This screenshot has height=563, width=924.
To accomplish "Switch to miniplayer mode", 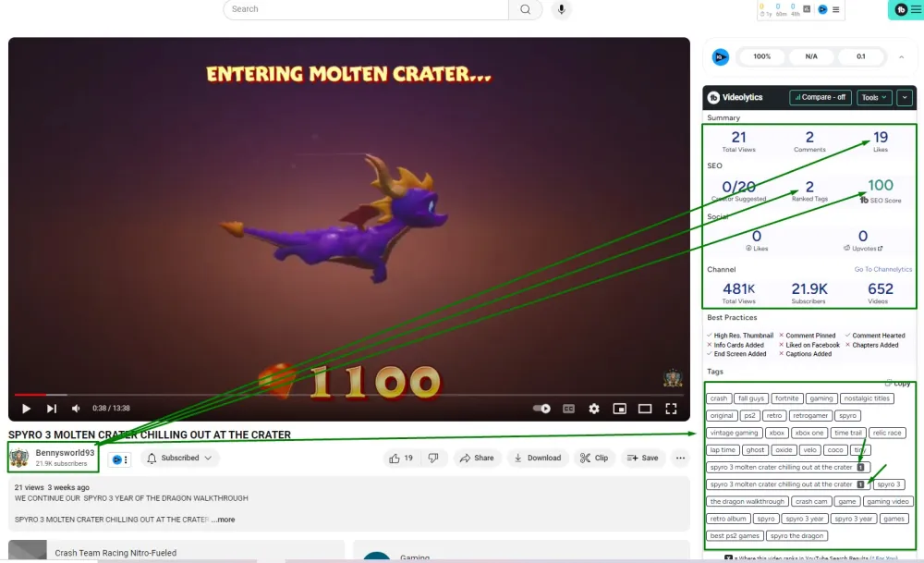I will (x=619, y=409).
